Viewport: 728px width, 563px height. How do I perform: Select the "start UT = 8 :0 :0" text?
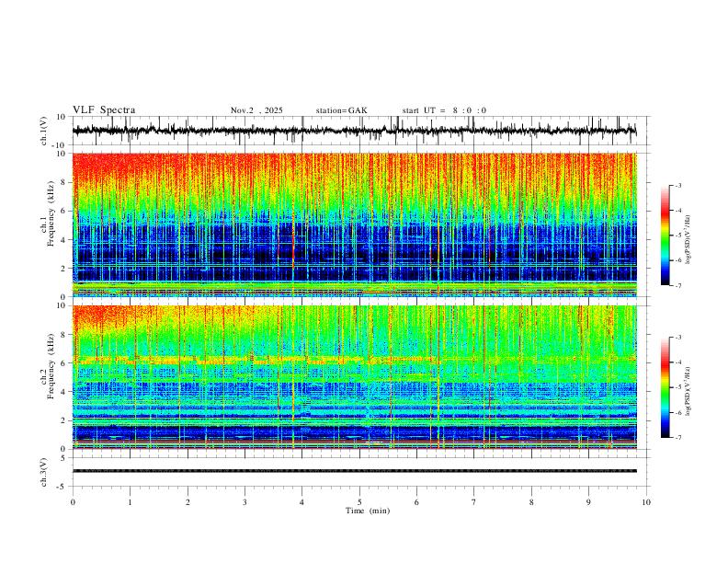tap(444, 110)
